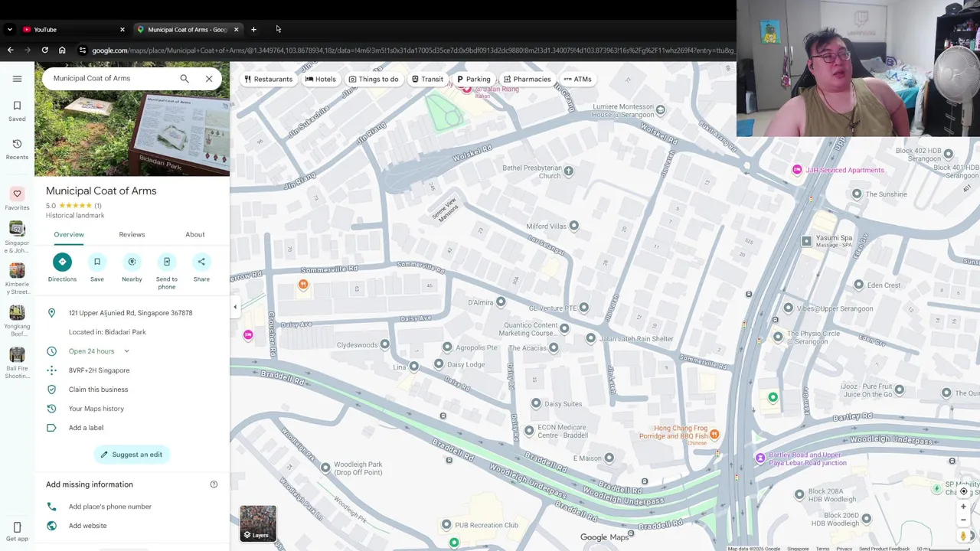Click the browser address bar URL
Image resolution: width=980 pixels, height=551 pixels.
pos(413,51)
